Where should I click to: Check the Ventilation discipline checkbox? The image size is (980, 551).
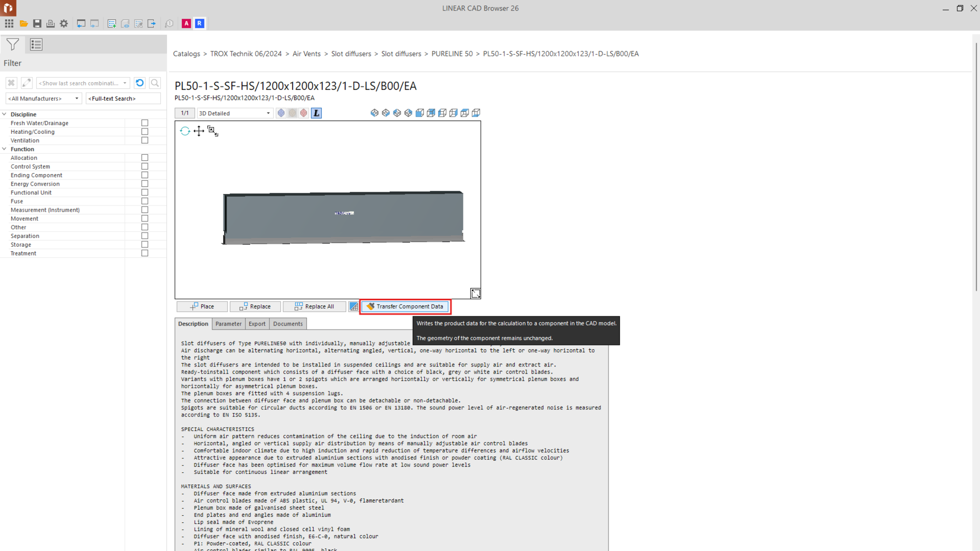click(x=145, y=141)
